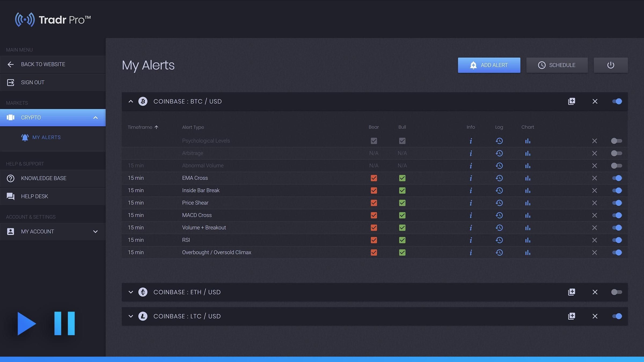The width and height of the screenshot is (644, 362).
Task: View log for Overbought / Oversold Climax
Action: (499, 252)
